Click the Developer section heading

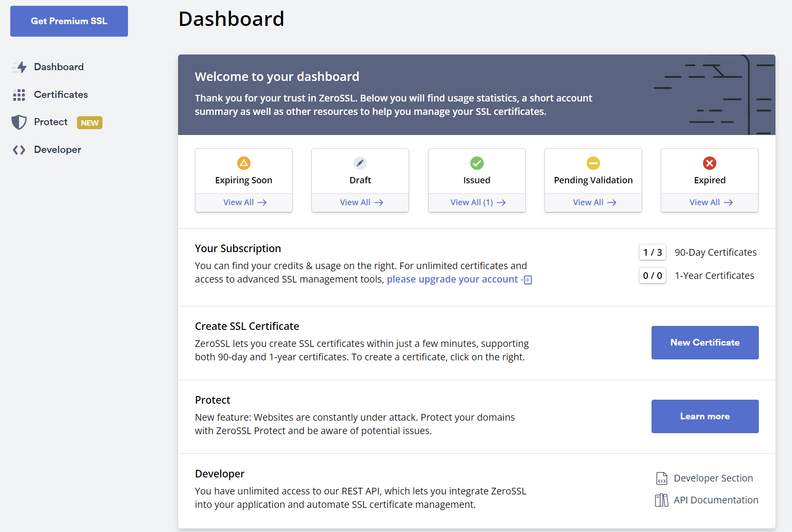220,474
